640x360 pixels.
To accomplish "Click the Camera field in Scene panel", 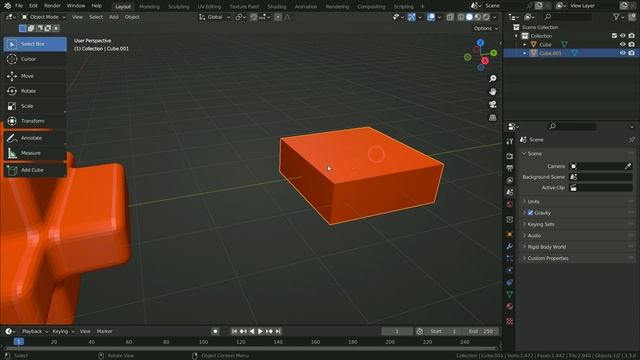I will 596,166.
